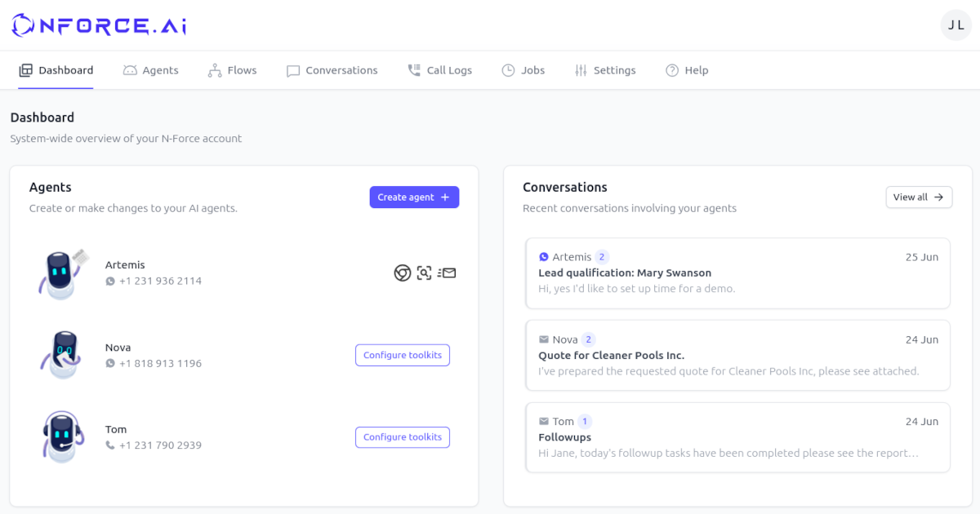This screenshot has width=980, height=514.
Task: Open the browser toolkit icon for Artemis
Action: click(x=402, y=273)
